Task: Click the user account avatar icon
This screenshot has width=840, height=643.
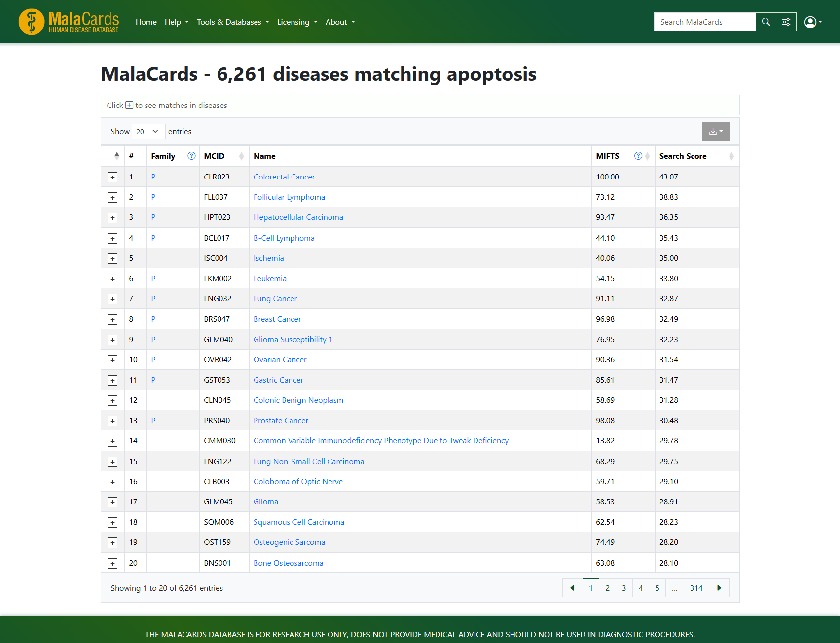Action: 810,22
